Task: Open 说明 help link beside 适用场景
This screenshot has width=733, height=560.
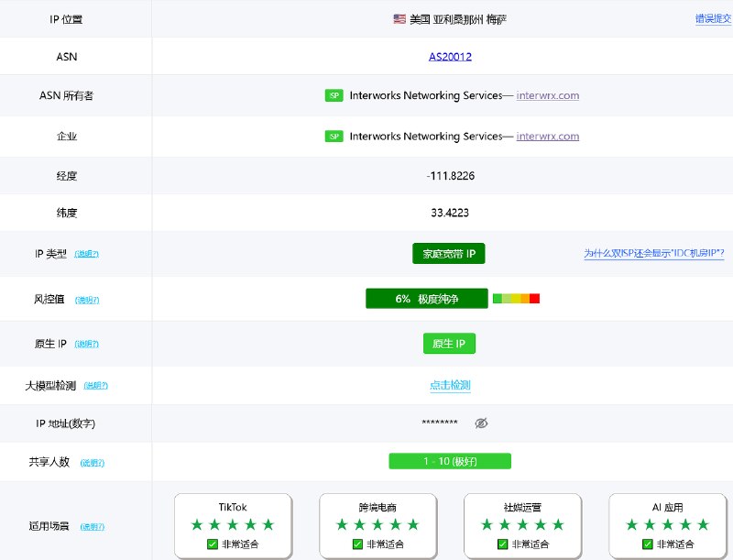Action: 93,527
